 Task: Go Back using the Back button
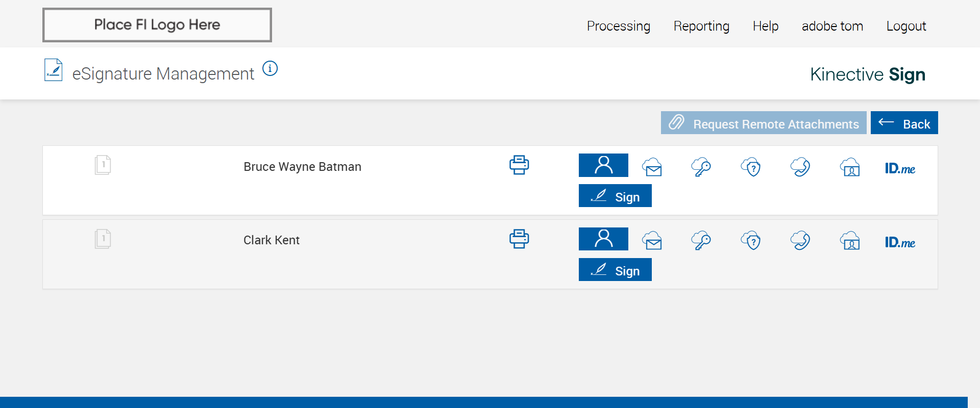tap(904, 123)
